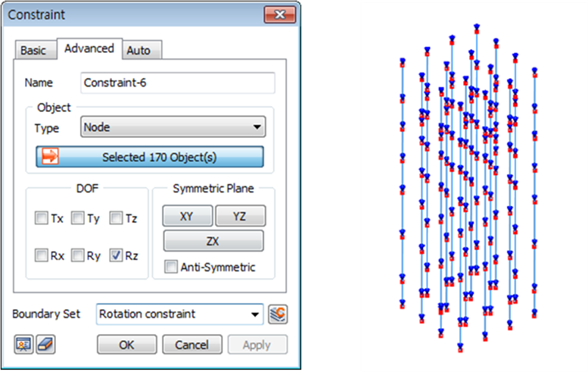Switch to the Auto tab
This screenshot has height=372, width=588.
coord(139,50)
